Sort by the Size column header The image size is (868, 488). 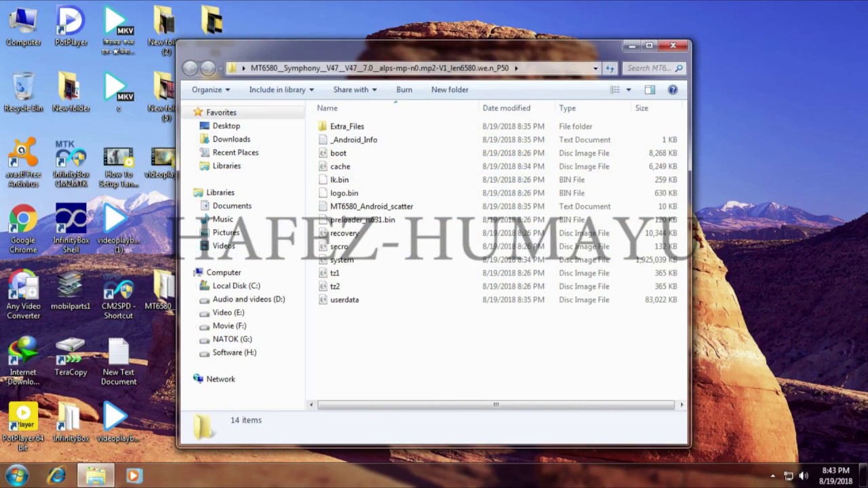656,108
